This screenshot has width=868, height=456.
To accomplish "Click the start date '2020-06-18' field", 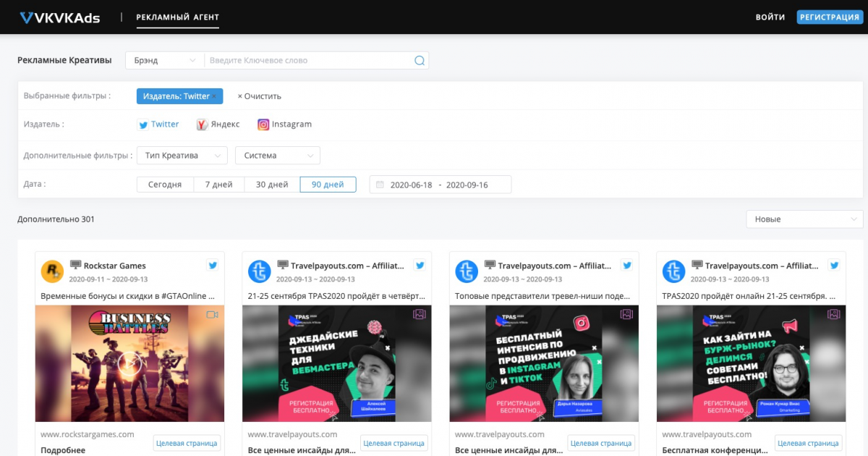I will pyautogui.click(x=411, y=185).
